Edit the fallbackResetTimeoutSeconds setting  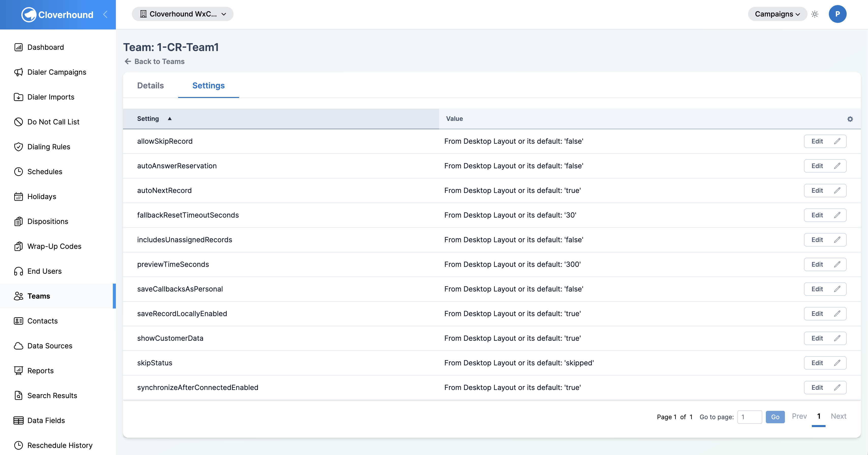[x=825, y=215]
